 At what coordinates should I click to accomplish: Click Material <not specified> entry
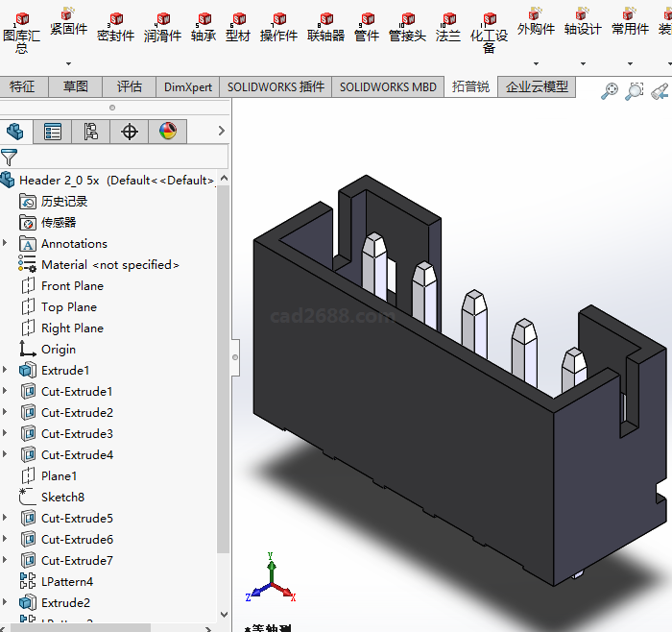point(109,265)
